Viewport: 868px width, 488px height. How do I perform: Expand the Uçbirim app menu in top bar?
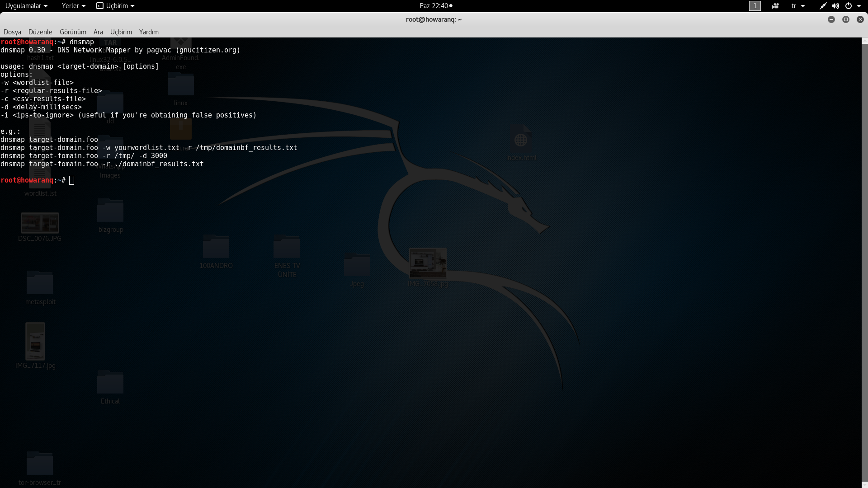point(116,6)
